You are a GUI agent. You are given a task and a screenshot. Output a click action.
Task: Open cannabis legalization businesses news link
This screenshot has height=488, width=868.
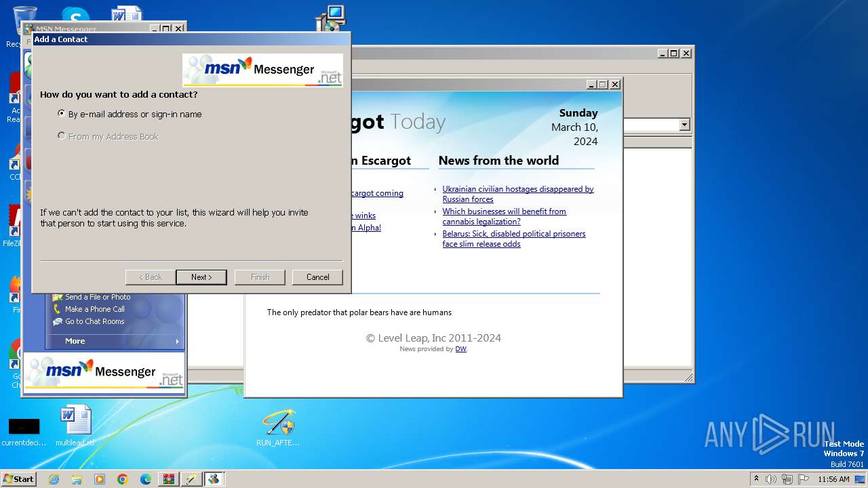point(505,216)
